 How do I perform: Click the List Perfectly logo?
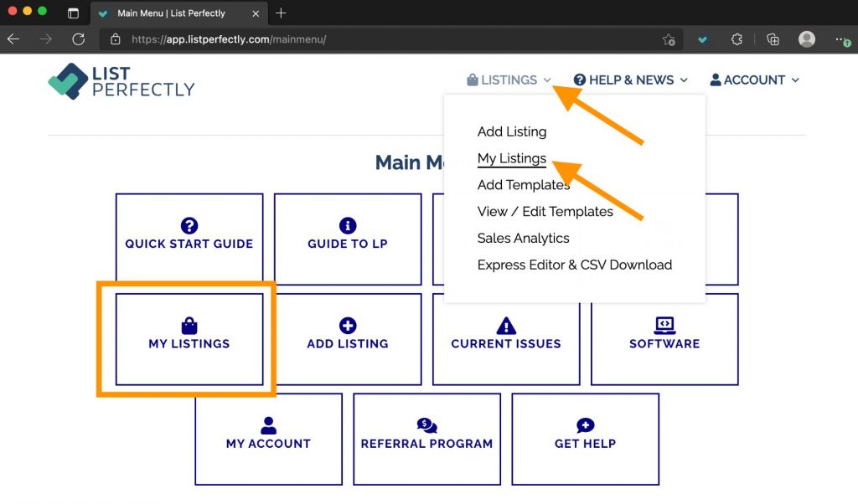point(121,81)
